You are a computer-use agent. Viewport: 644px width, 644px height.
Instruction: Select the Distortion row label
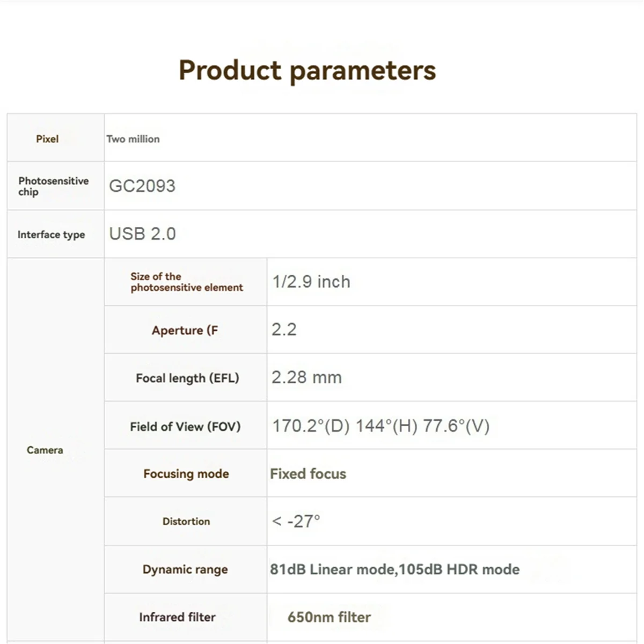click(186, 521)
